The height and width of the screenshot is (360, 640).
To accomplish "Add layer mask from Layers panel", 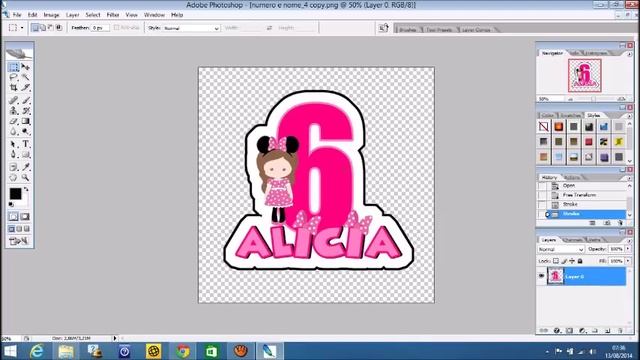I will 569,330.
